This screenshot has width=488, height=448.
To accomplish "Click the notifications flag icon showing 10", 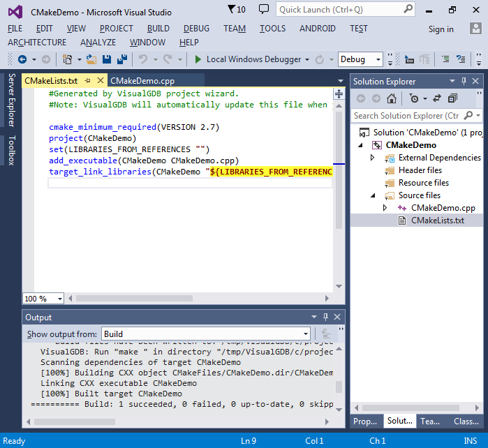I will tap(236, 9).
